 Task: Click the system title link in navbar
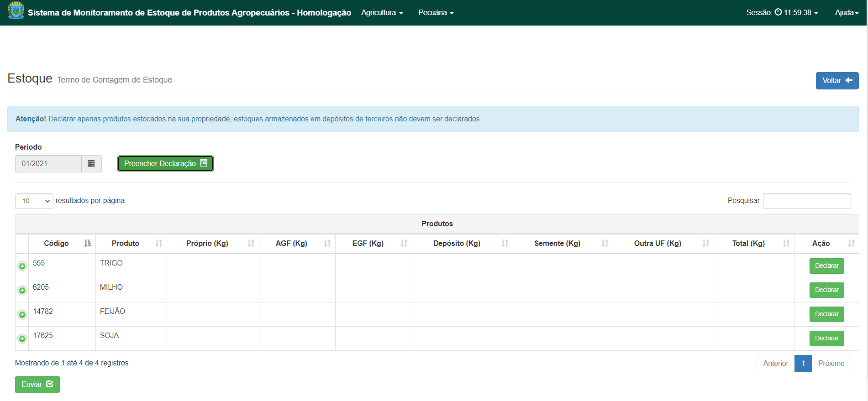[x=189, y=13]
